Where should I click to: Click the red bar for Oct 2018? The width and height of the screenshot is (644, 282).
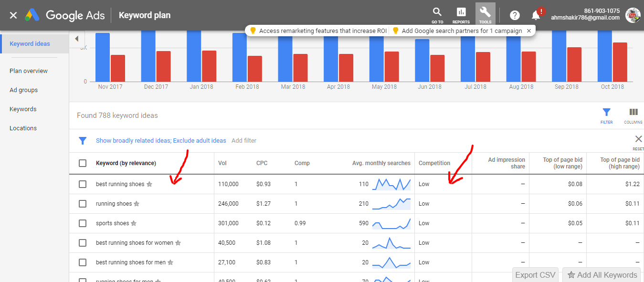(x=620, y=62)
